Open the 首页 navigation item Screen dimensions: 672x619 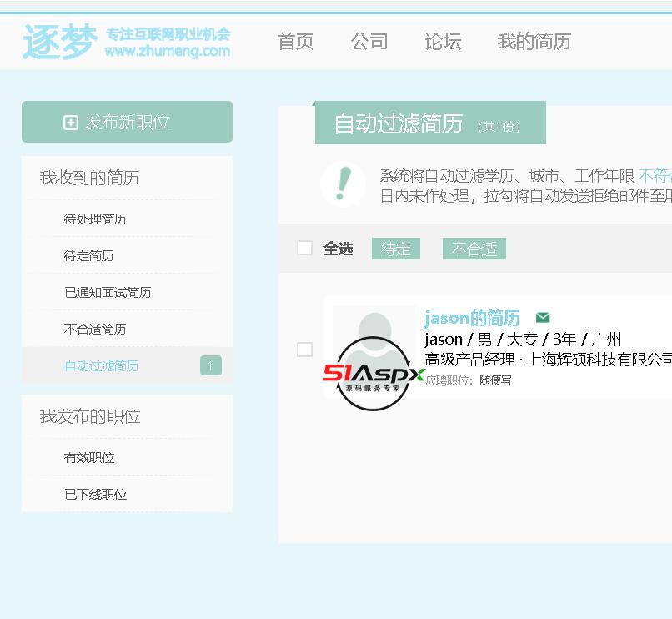296,42
